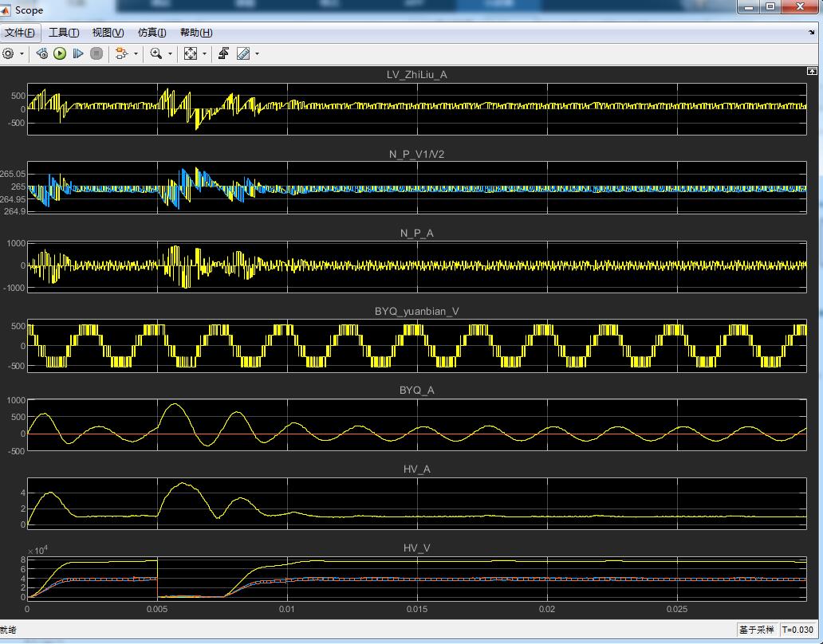Click the greyed-out stop simulation button
Viewport: 823px width, 644px height.
pos(96,53)
